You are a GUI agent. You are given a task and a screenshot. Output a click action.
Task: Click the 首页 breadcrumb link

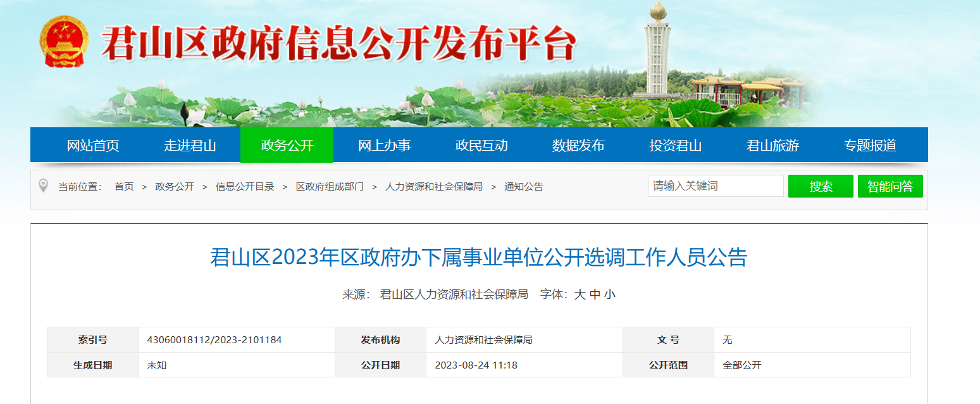click(x=124, y=187)
